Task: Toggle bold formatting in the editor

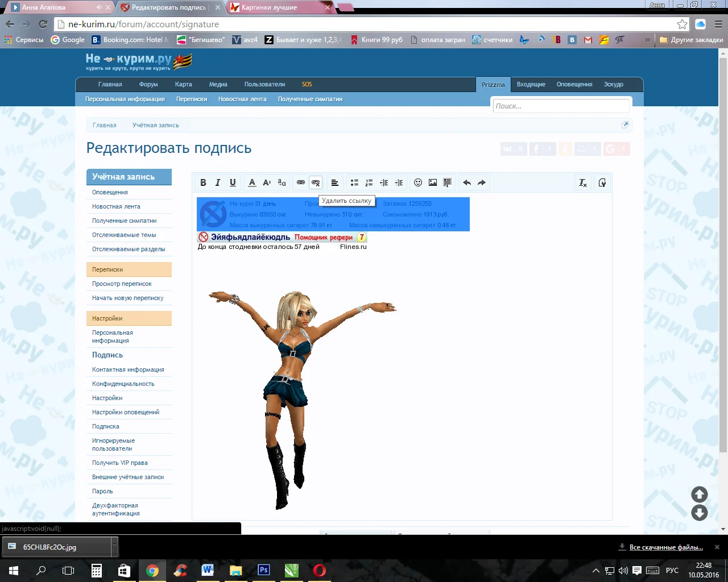Action: tap(203, 182)
